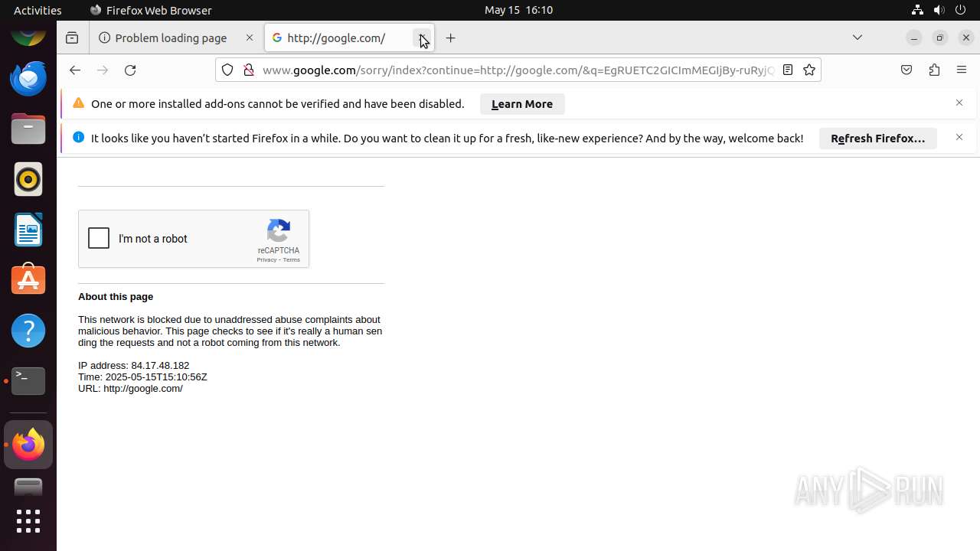The width and height of the screenshot is (980, 551).
Task: Open a new tab with plus button
Action: point(451,37)
